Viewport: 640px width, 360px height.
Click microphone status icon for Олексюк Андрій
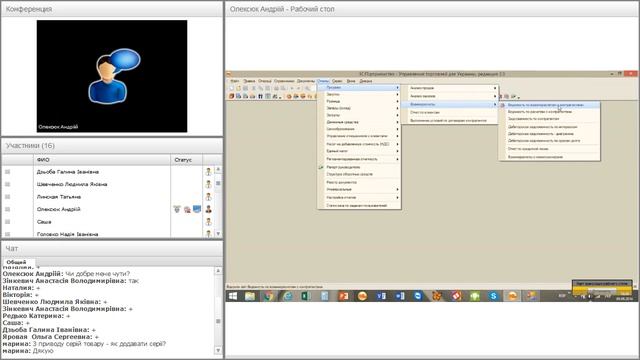177,209
